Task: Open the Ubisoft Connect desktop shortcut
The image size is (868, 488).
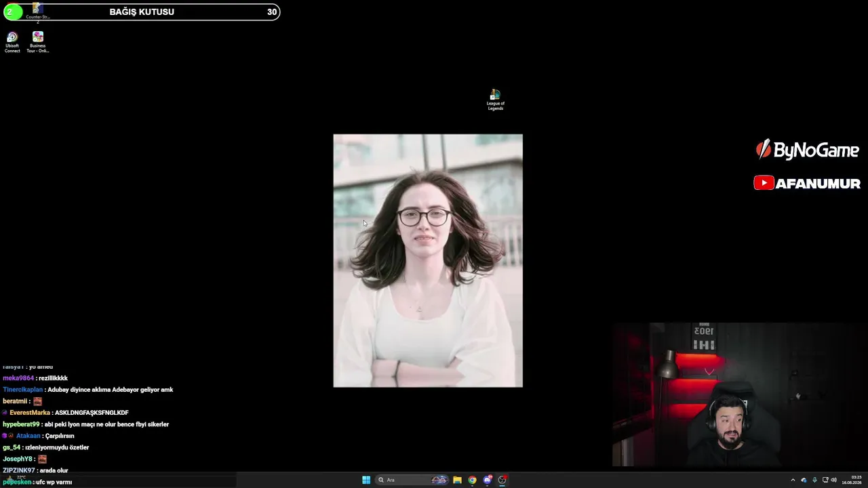Action: [12, 42]
